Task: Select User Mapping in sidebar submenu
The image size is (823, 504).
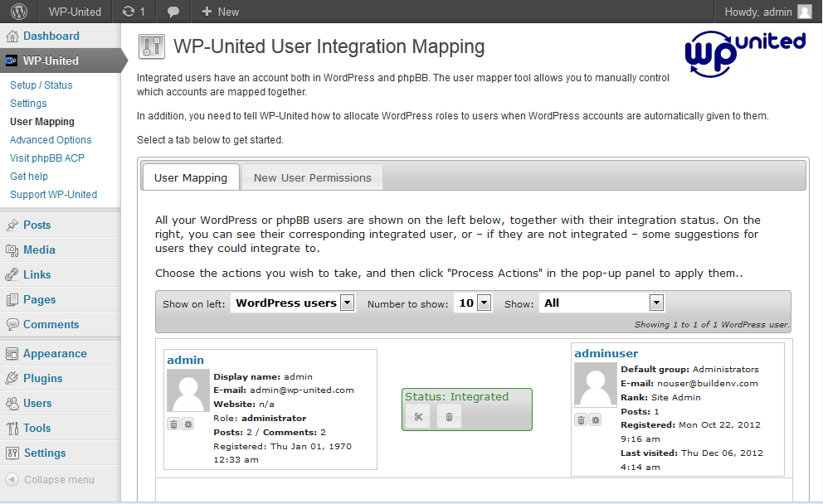Action: (x=42, y=122)
